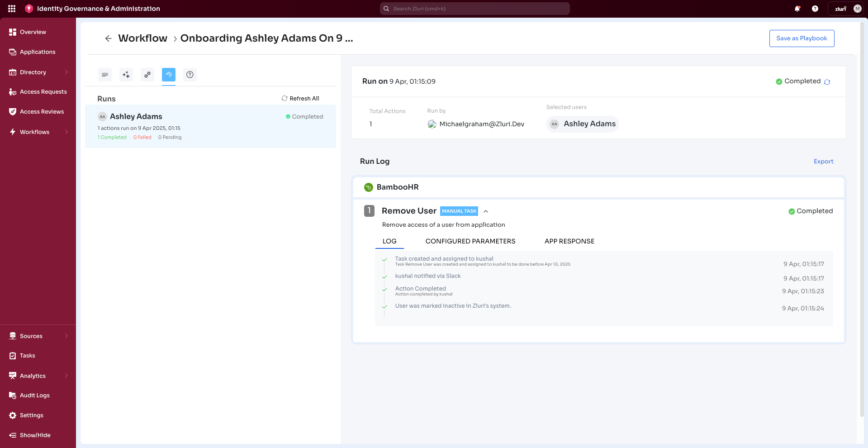Expand the Sources submenu chevron
This screenshot has height=448, width=868.
click(x=66, y=336)
